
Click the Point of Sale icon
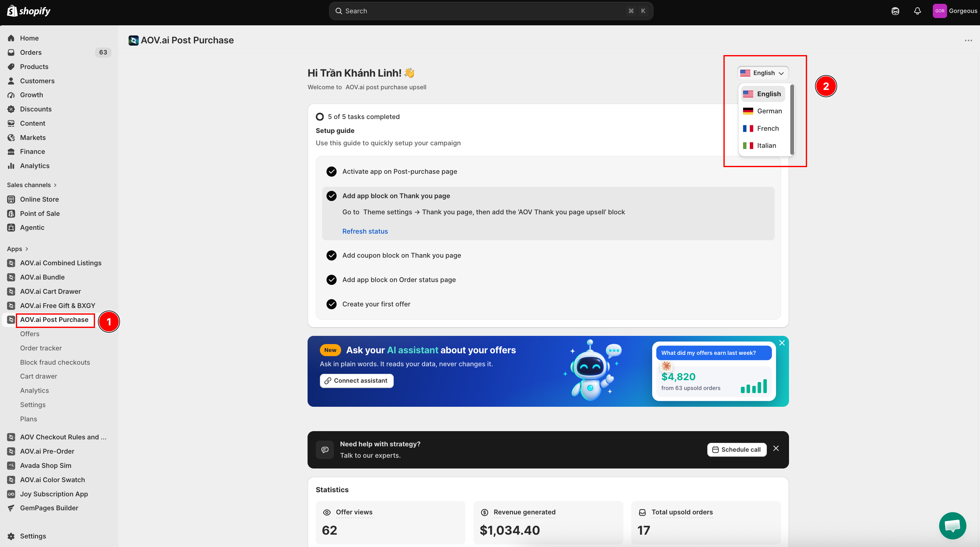(x=11, y=214)
